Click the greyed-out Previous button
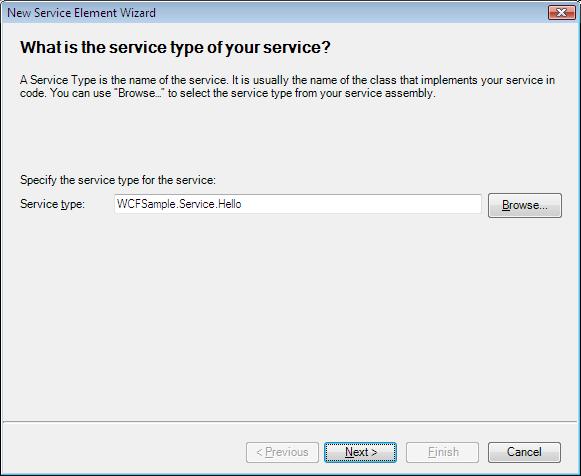This screenshot has width=581, height=476. (282, 452)
